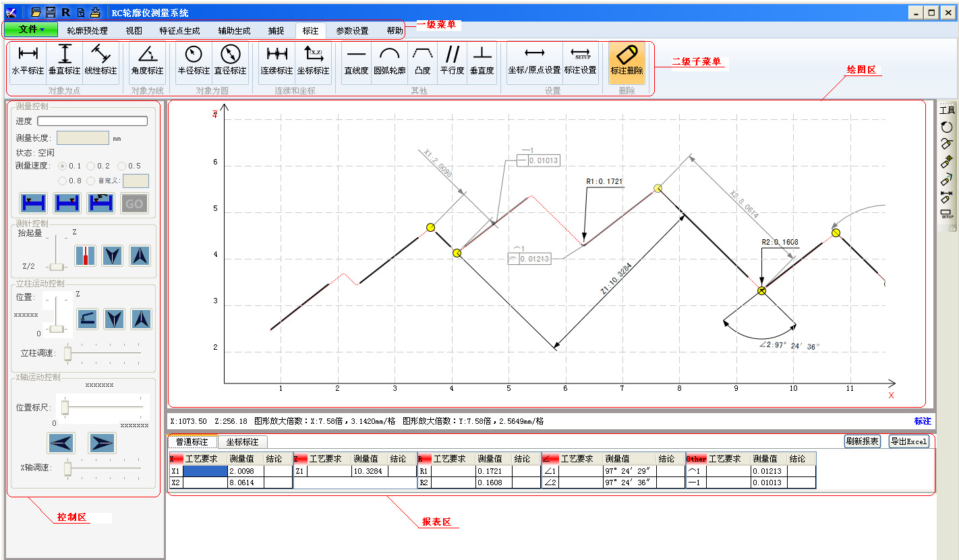959x560 pixels.
Task: Select the 直径标注 diameter annotation tool
Action: click(230, 60)
